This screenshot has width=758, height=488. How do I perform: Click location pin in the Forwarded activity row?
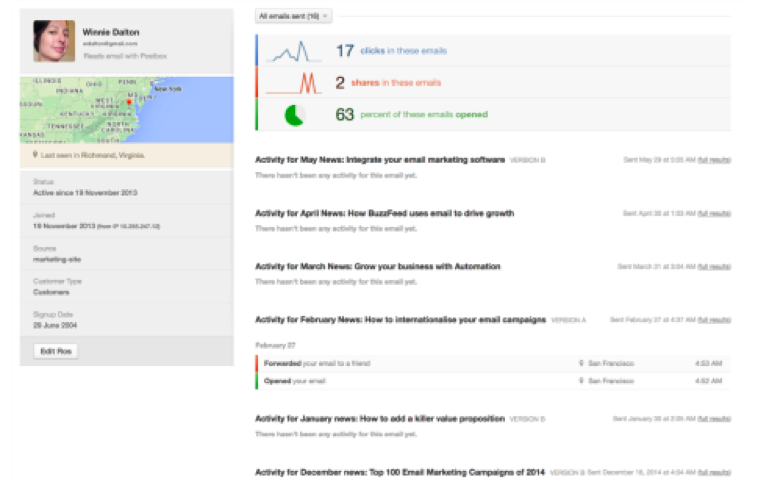pos(581,363)
